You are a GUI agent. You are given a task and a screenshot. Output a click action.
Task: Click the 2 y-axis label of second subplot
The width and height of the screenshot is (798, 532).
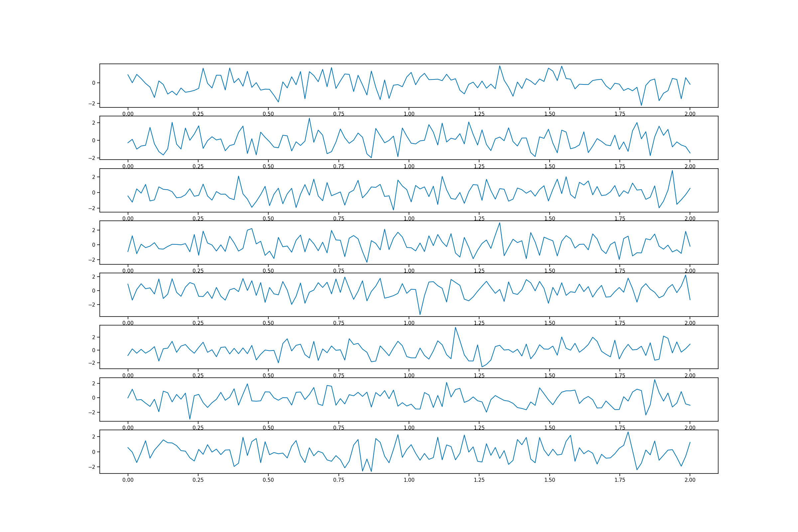tap(94, 123)
